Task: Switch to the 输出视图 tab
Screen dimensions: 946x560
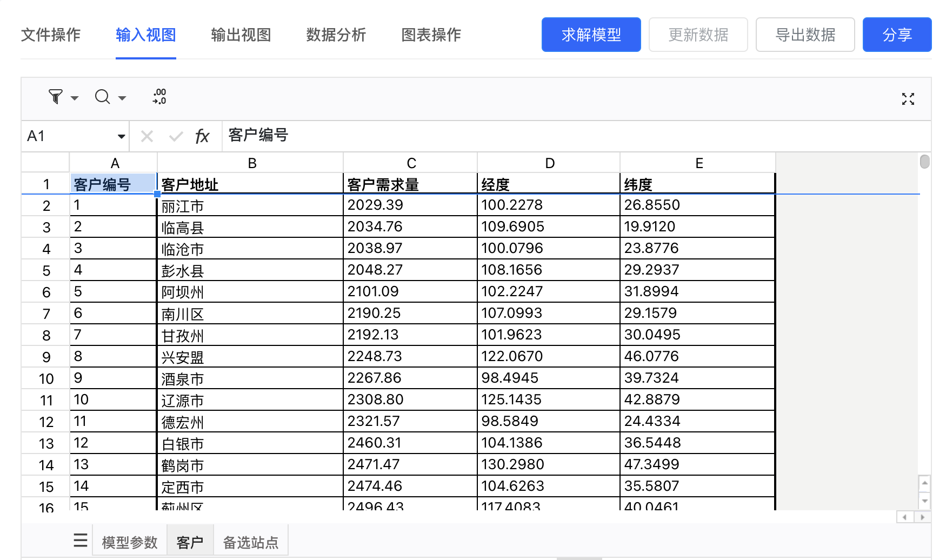Action: click(241, 35)
